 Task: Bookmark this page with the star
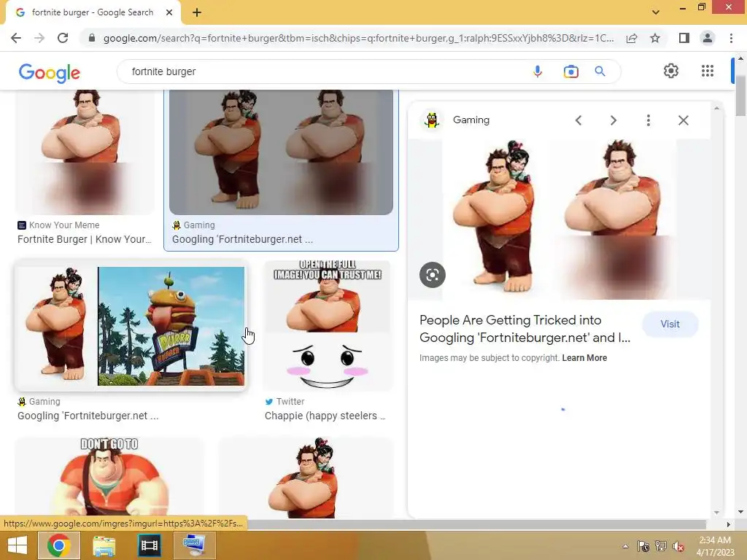click(655, 38)
